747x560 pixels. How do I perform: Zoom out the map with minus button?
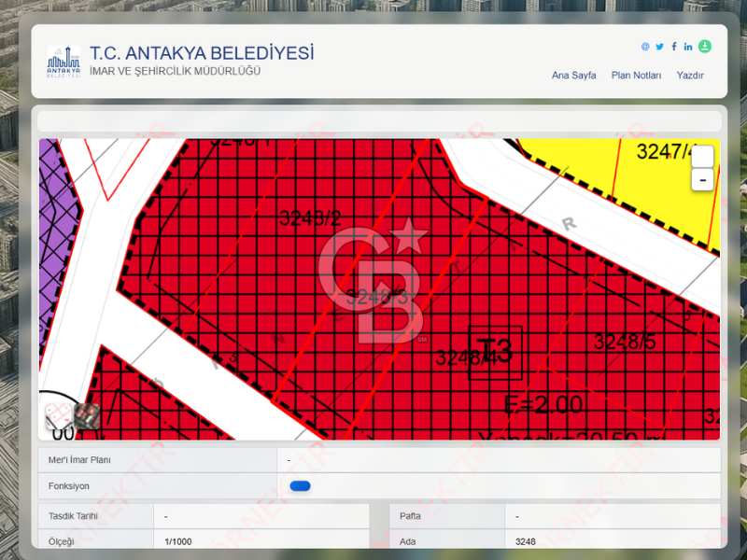click(x=702, y=179)
